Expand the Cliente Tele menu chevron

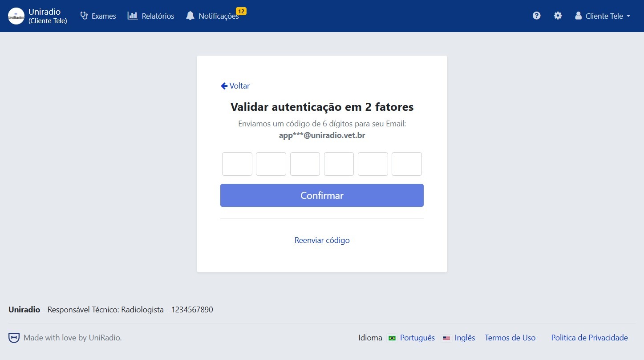628,16
